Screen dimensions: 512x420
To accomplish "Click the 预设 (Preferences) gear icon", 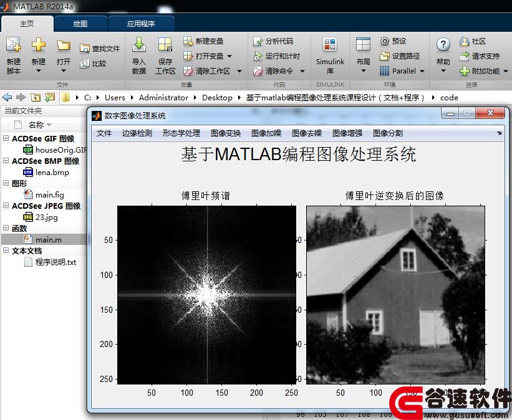I will click(x=385, y=41).
